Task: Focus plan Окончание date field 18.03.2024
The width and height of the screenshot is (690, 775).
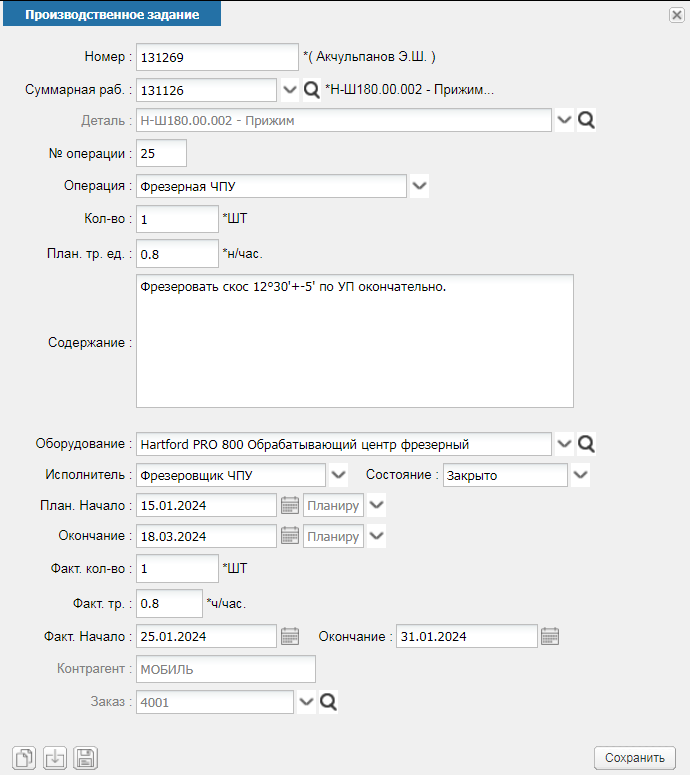Action: click(207, 536)
